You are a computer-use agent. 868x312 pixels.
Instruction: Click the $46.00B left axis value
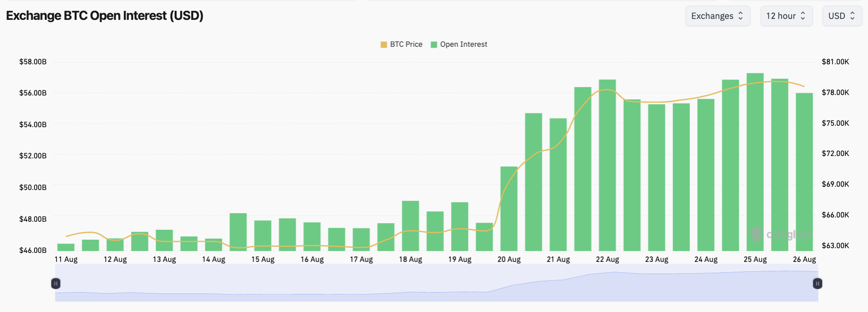[33, 250]
